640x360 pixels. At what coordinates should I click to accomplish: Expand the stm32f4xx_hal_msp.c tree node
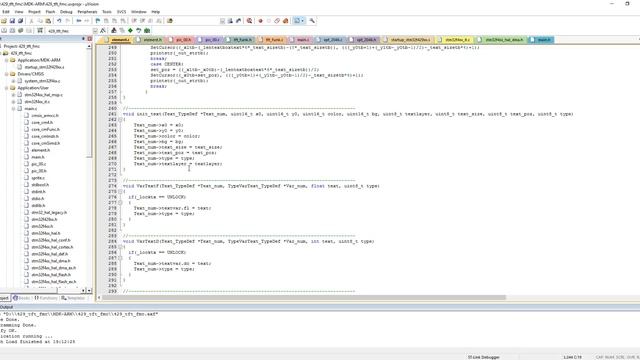pyautogui.click(x=13, y=95)
